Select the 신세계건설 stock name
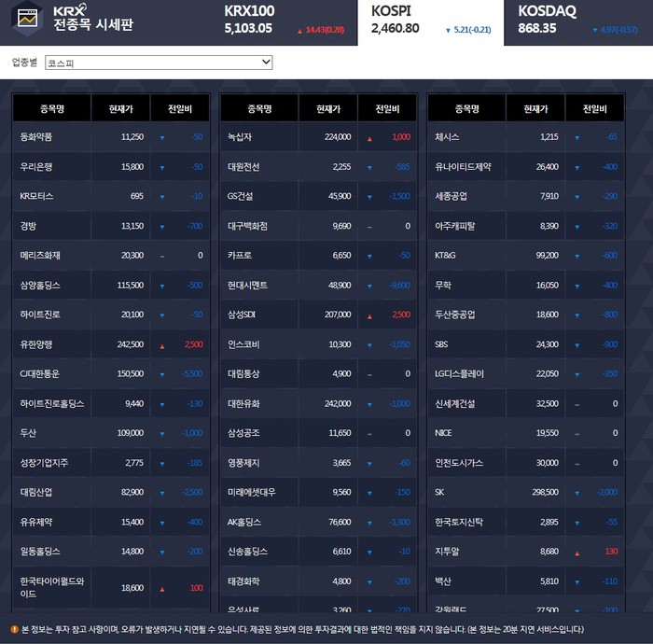Screen dimensions: 653x644 (455, 403)
